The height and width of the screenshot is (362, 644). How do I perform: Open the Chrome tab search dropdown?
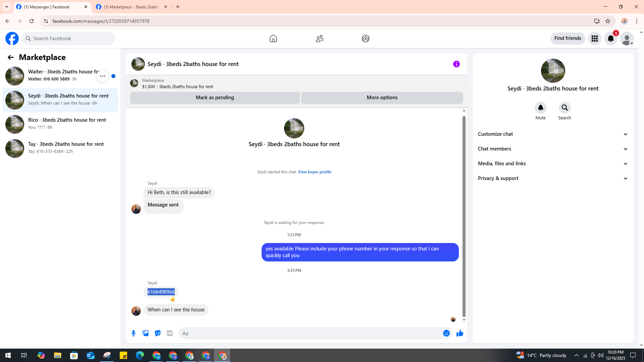[x=7, y=7]
